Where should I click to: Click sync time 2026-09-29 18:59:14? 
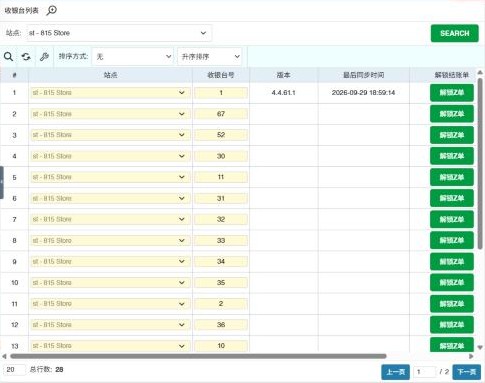click(x=363, y=93)
